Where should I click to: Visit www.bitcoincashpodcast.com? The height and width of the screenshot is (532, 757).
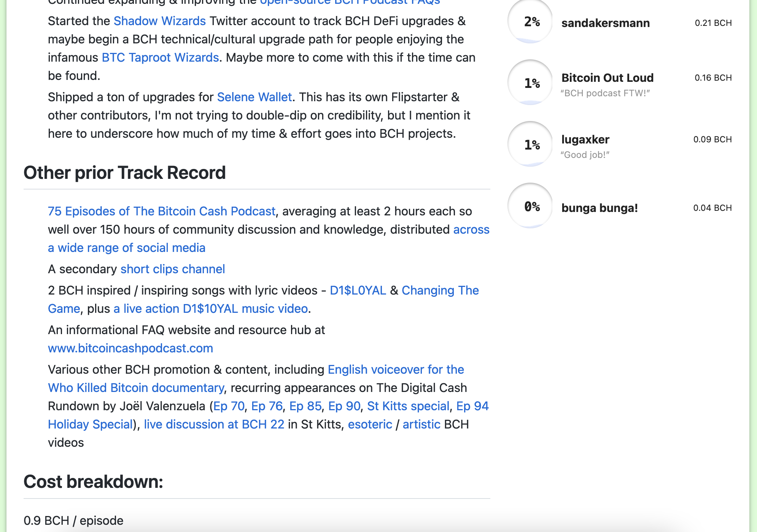tap(130, 348)
